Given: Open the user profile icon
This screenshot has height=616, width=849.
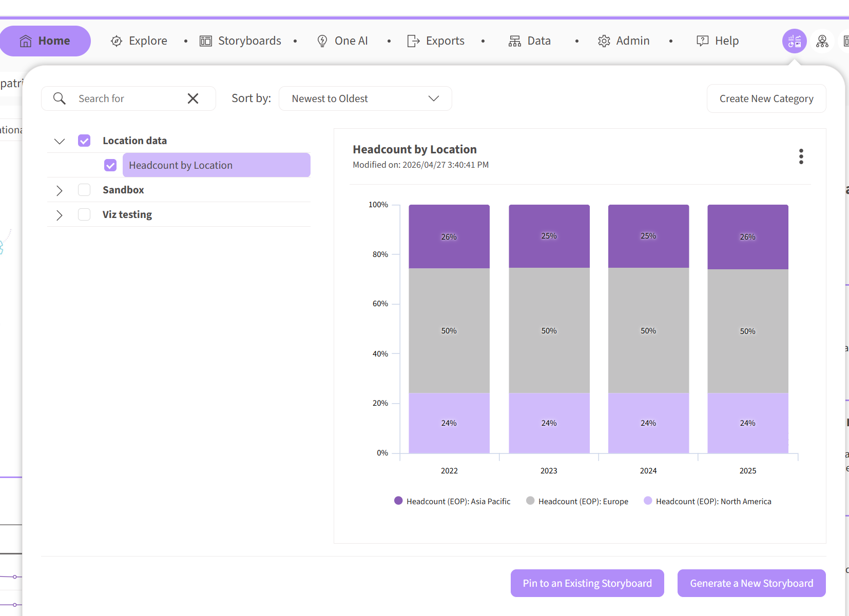Looking at the screenshot, I should [x=822, y=41].
